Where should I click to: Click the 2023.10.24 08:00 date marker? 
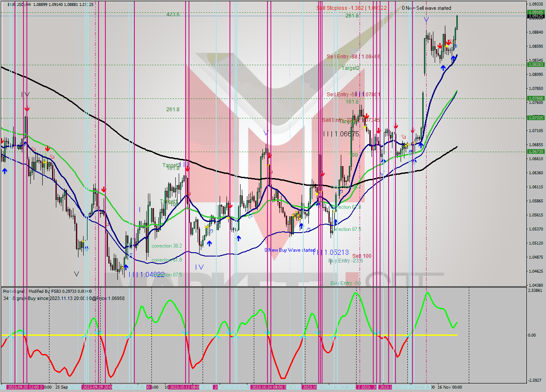(x=268, y=387)
